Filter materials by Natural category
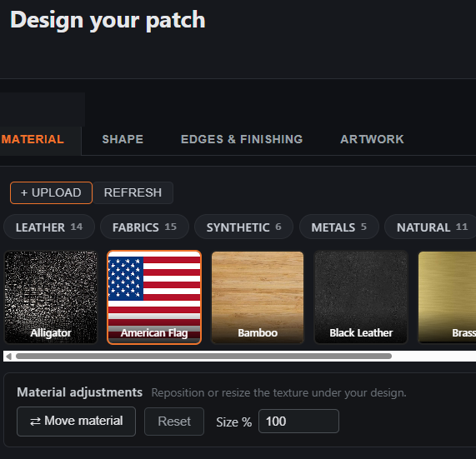 coord(431,227)
